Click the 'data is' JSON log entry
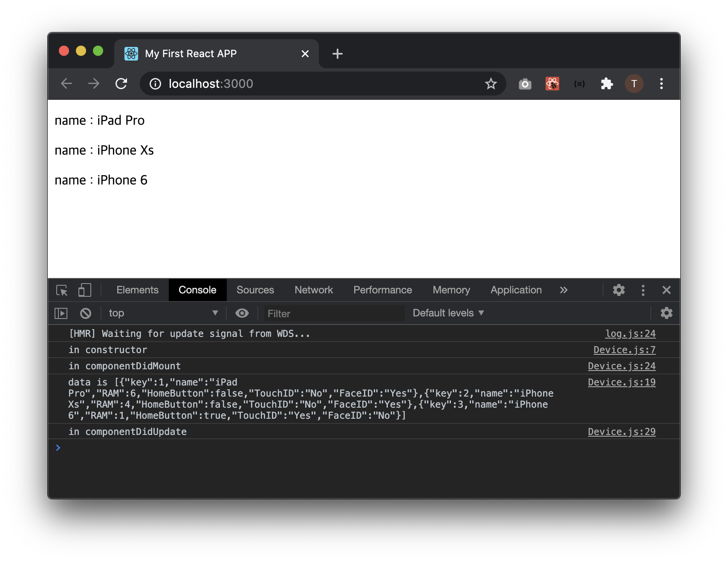This screenshot has width=728, height=562. click(x=311, y=399)
